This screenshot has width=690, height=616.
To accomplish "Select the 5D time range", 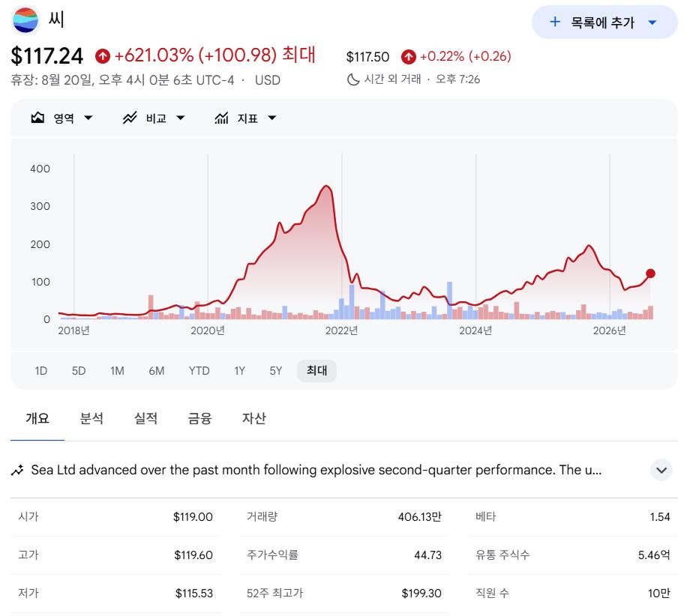I will click(79, 371).
